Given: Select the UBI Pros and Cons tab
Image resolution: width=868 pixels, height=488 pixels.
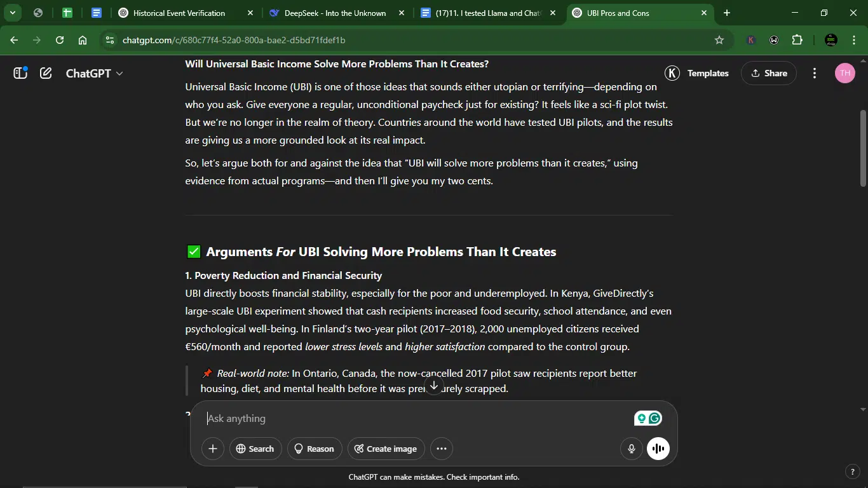Looking at the screenshot, I should 639,13.
